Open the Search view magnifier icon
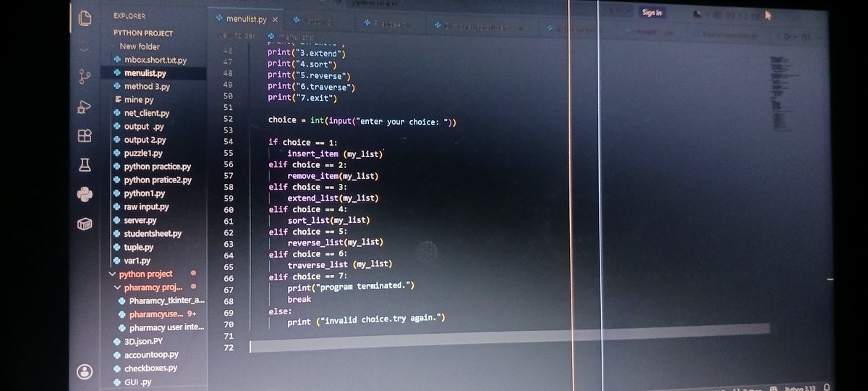 click(85, 48)
